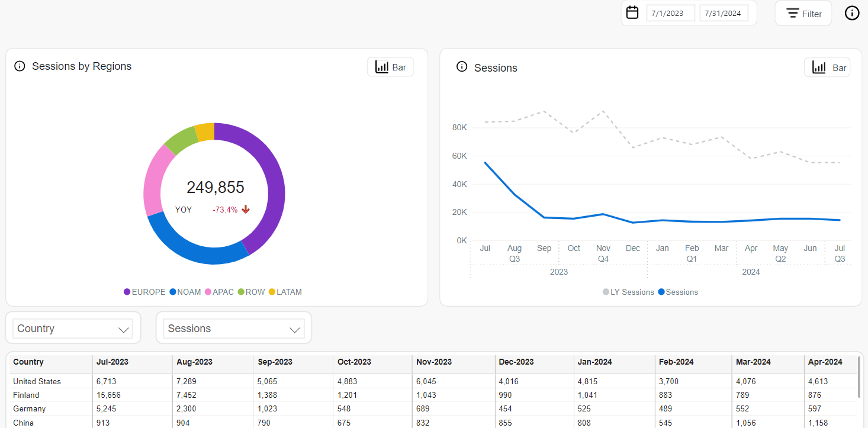Click the Q1 quarter axis label
Viewport: 868px width, 428px height.
click(x=692, y=259)
